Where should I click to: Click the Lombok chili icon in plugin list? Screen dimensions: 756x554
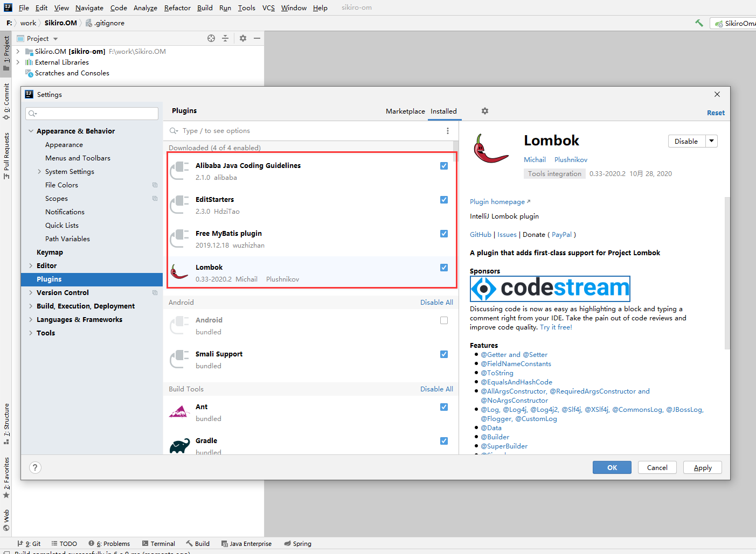179,272
